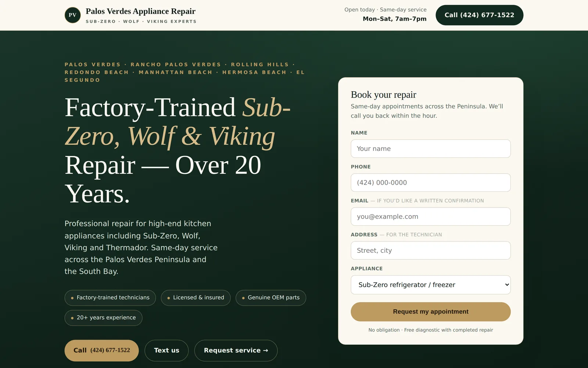The height and width of the screenshot is (368, 588).
Task: Click the email address input field
Action: [430, 216]
